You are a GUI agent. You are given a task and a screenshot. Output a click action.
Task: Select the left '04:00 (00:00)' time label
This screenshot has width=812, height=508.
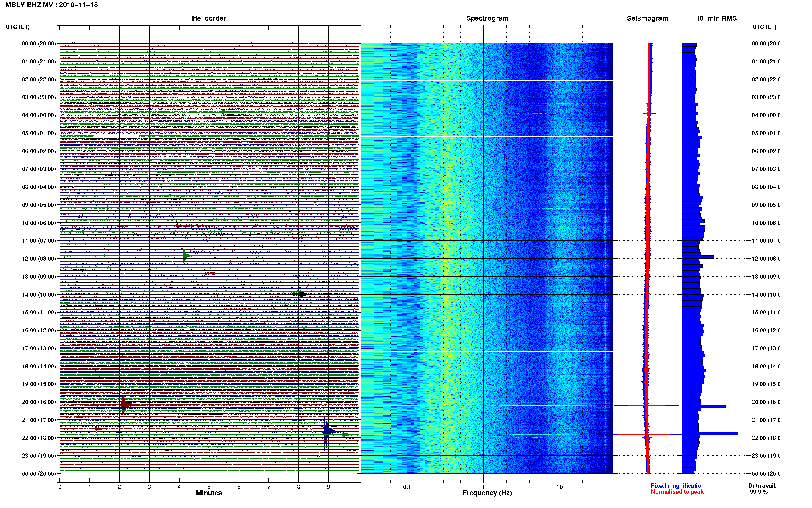(x=39, y=115)
